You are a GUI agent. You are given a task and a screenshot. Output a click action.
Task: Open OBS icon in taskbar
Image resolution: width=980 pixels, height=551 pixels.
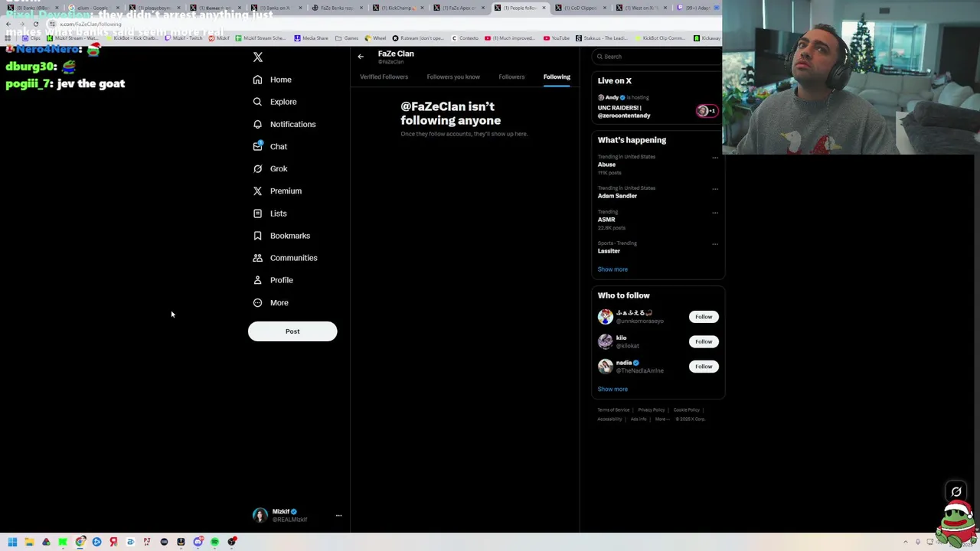click(x=231, y=542)
